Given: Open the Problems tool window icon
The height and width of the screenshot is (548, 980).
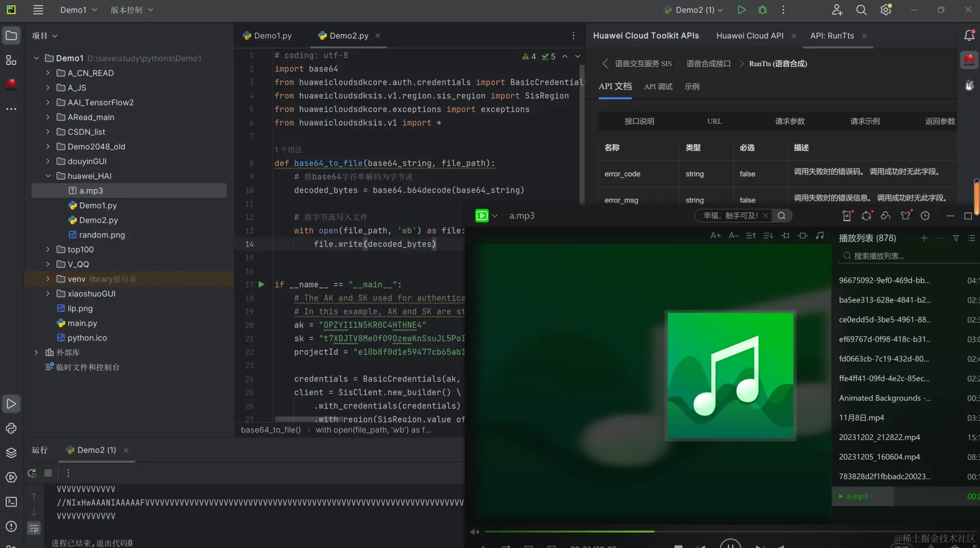Looking at the screenshot, I should click(x=11, y=527).
